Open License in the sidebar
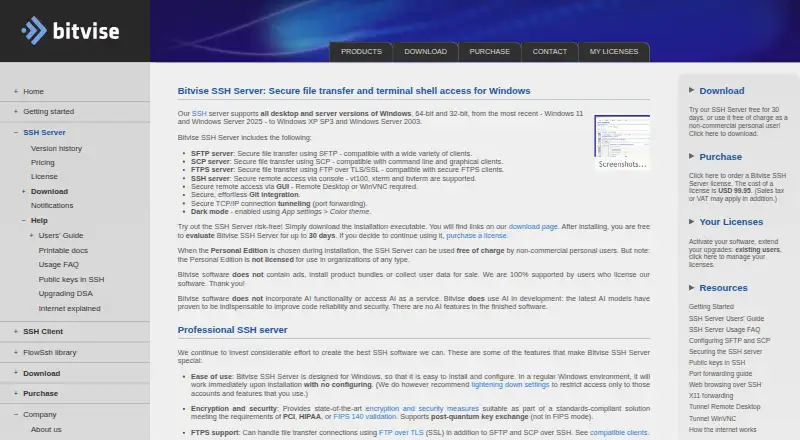 (x=44, y=177)
